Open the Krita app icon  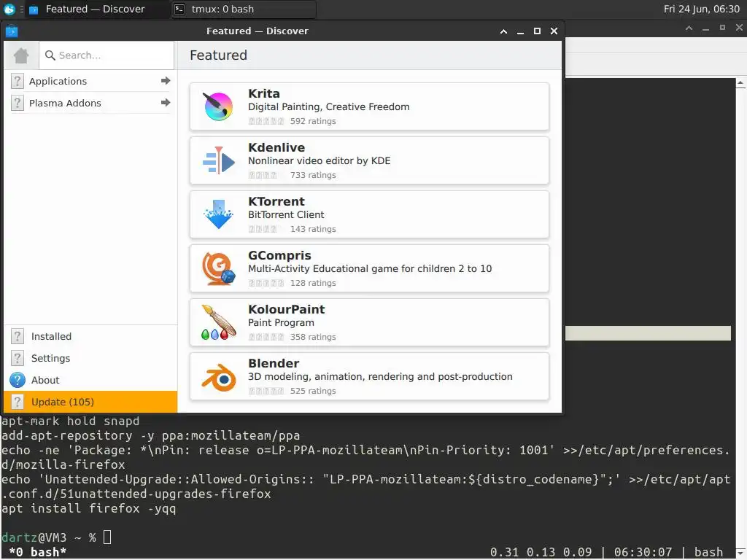point(218,106)
